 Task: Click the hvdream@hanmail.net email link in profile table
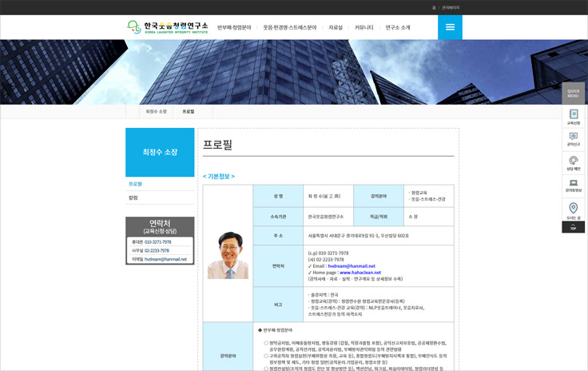pyautogui.click(x=346, y=265)
